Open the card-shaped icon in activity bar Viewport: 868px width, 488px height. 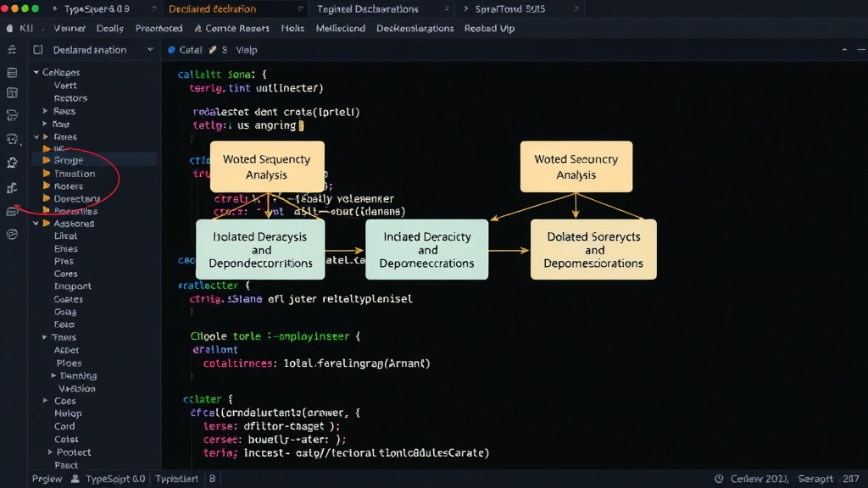coord(12,211)
